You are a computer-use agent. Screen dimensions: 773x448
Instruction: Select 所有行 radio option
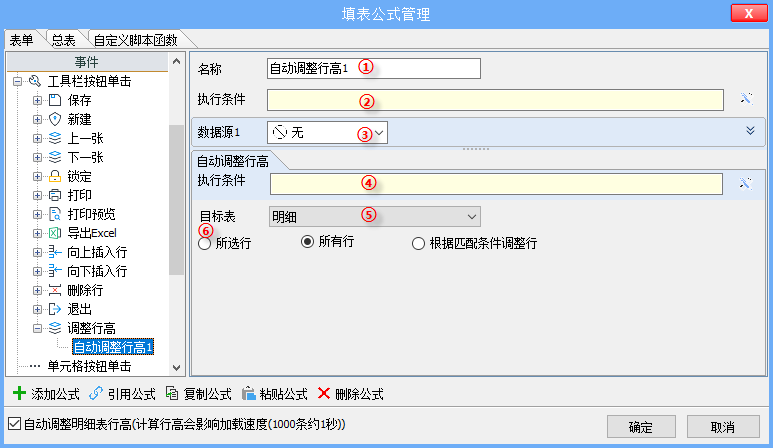(307, 241)
